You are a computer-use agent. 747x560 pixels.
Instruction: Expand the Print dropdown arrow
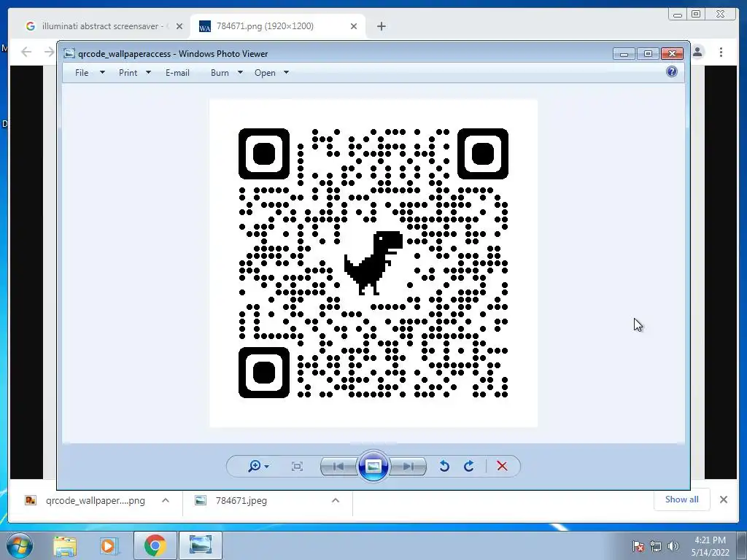148,72
